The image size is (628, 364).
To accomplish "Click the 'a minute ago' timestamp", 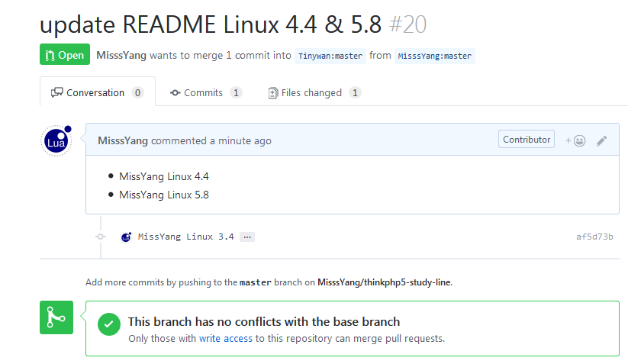I will click(x=240, y=140).
